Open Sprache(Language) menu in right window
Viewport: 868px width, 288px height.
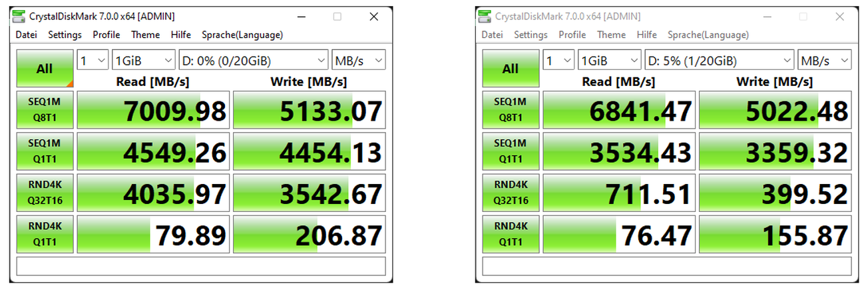[708, 35]
